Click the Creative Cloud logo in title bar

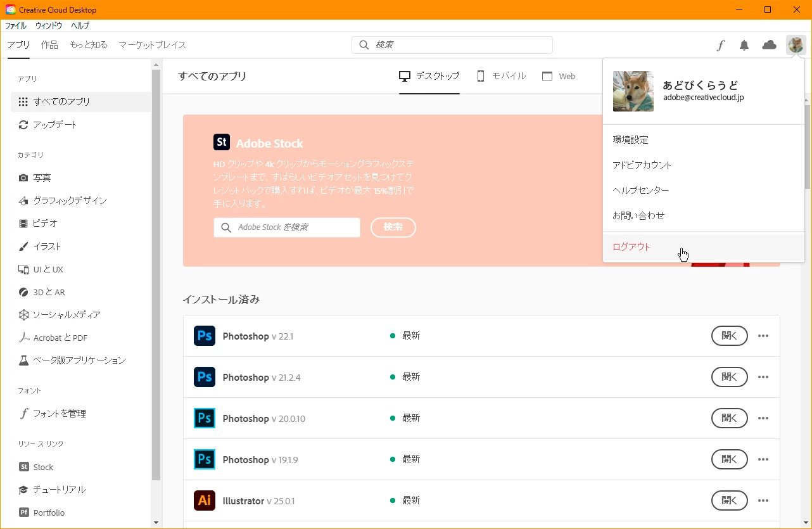coord(11,10)
